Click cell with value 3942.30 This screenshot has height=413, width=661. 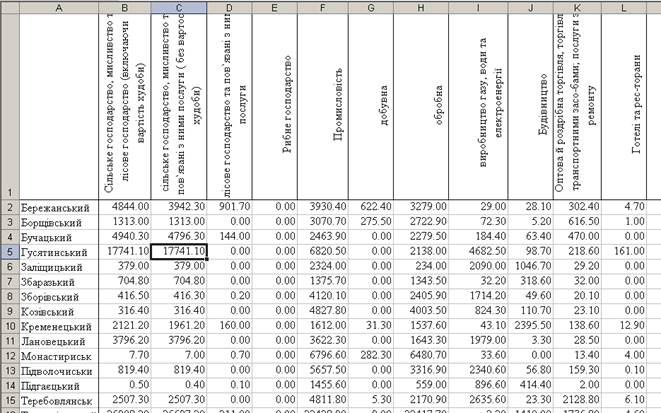click(179, 207)
